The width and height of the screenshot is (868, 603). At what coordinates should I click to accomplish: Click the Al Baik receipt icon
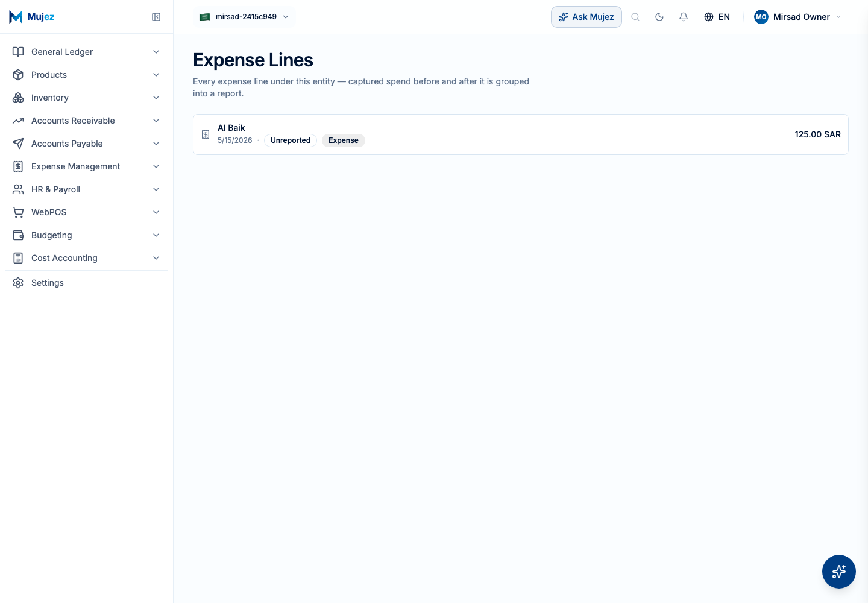206,134
